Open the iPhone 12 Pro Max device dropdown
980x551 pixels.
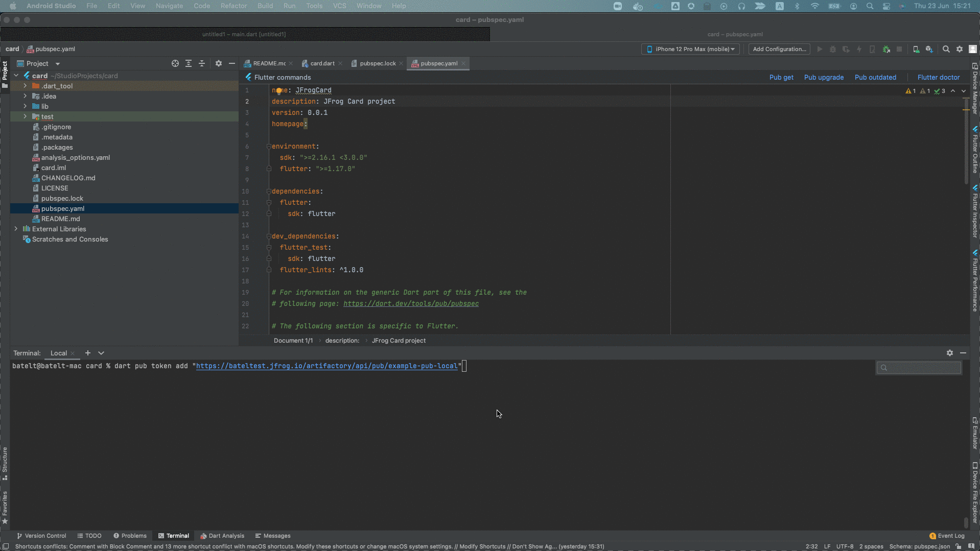point(690,49)
